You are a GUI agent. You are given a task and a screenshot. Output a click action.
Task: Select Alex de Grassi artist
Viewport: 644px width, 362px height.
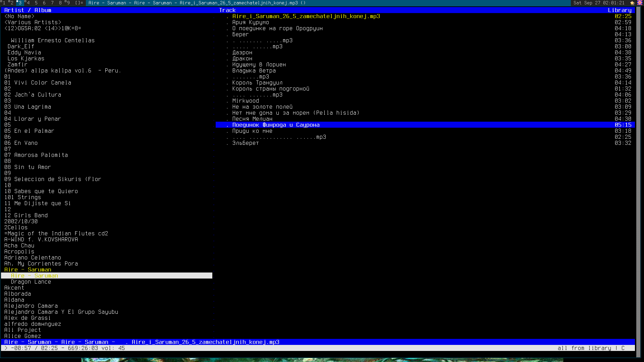[x=28, y=318]
